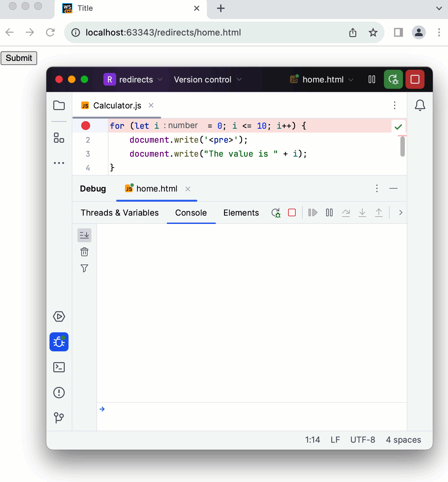Step out of the current frame

(379, 212)
